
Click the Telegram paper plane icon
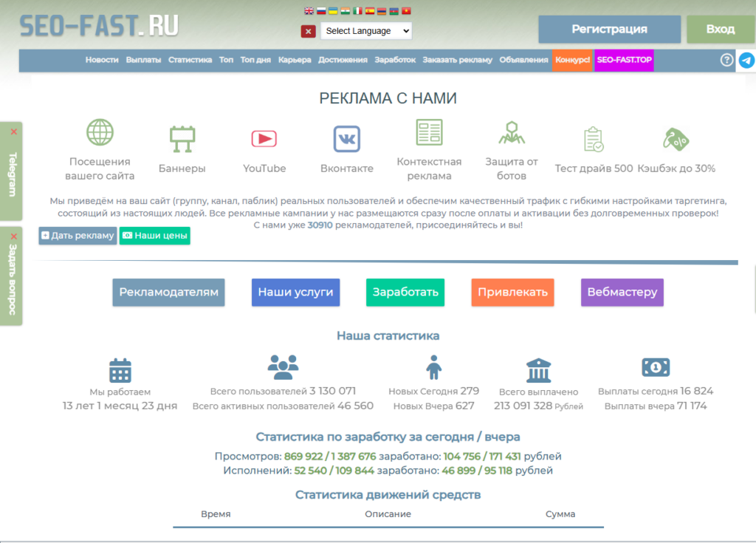(746, 61)
